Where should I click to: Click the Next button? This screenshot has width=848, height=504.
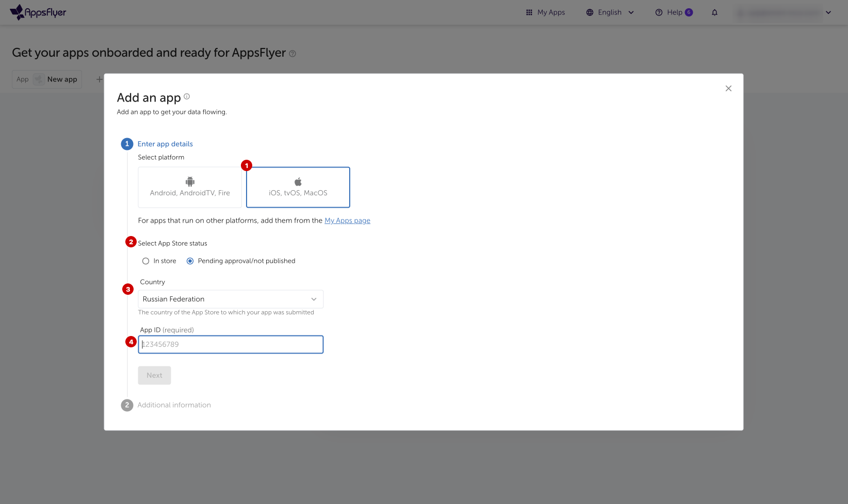[x=154, y=376]
